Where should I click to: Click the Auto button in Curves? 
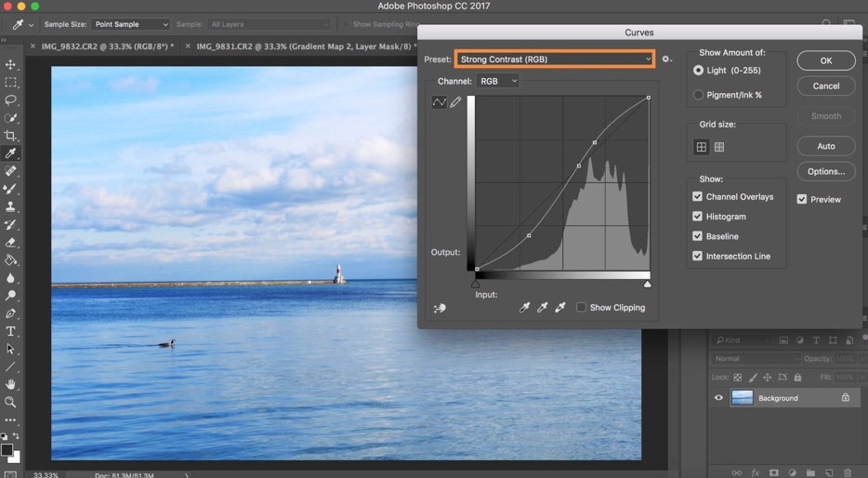point(826,146)
